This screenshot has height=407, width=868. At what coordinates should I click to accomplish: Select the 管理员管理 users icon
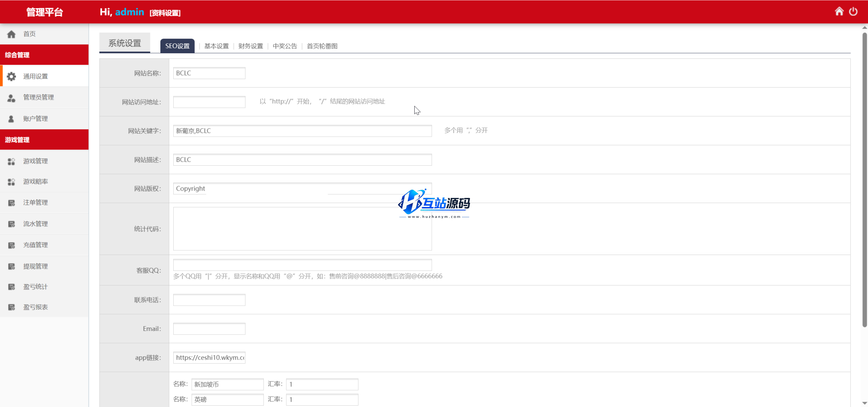click(x=11, y=97)
